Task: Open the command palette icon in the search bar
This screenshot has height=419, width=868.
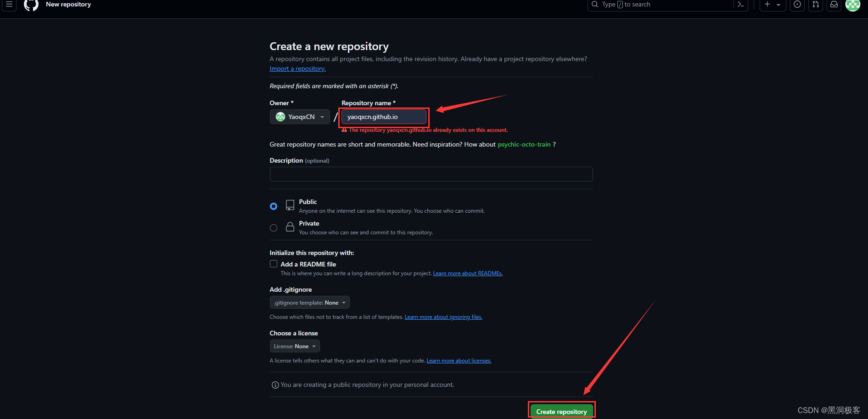Action: coord(740,5)
